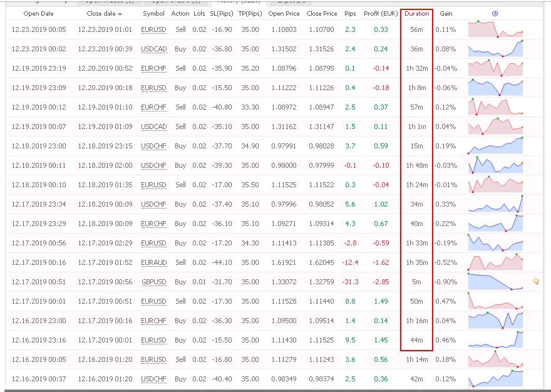Select close date 12.18.2019 02:00
This screenshot has width=551, height=392.
tap(105, 165)
